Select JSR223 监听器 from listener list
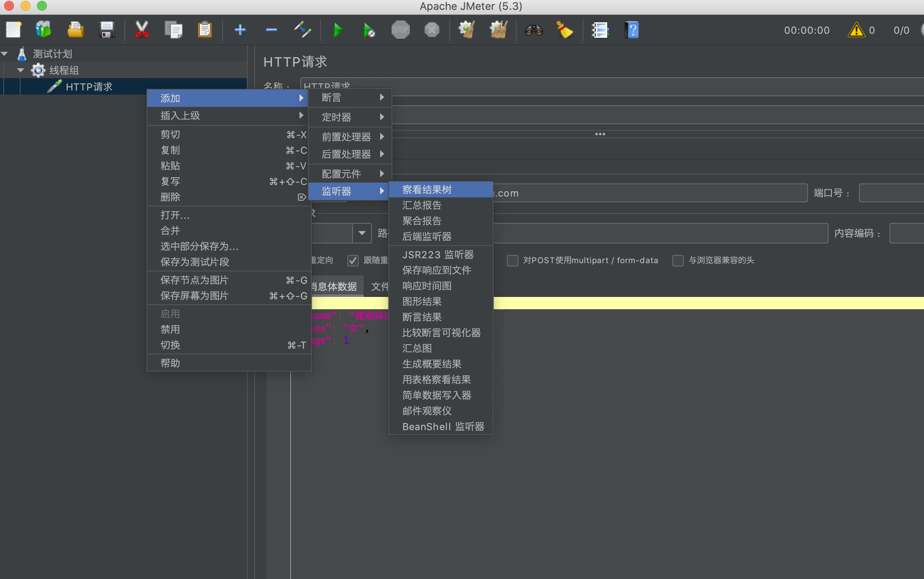Screen dimensions: 924x579 [441, 255]
